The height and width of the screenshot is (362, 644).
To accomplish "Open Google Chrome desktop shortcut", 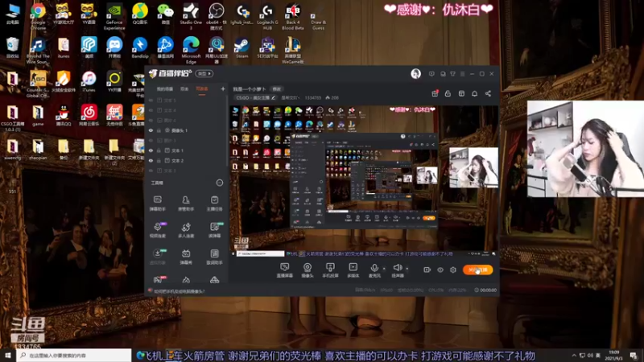I will (38, 16).
